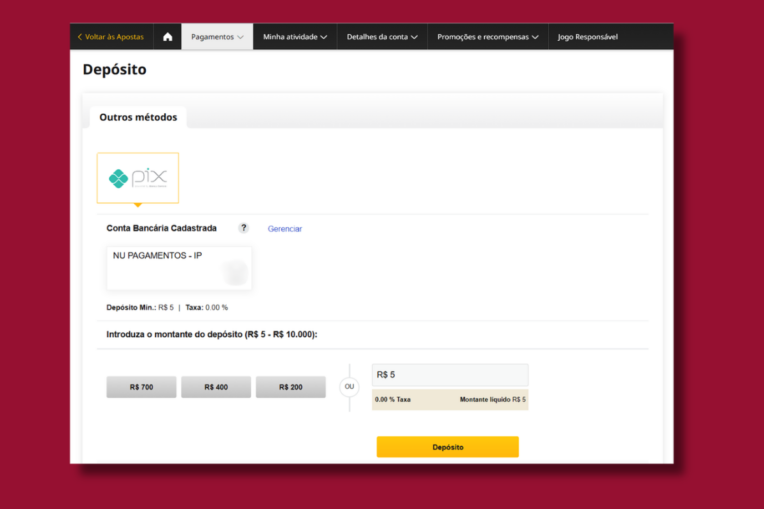Select the Pix payment method logo
The height and width of the screenshot is (509, 764).
click(138, 178)
